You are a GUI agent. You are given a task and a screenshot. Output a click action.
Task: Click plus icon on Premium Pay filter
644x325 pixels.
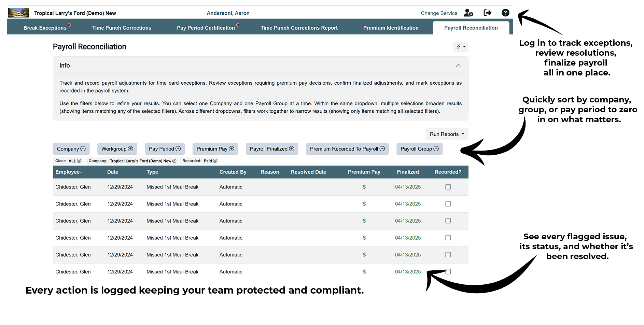pyautogui.click(x=232, y=149)
